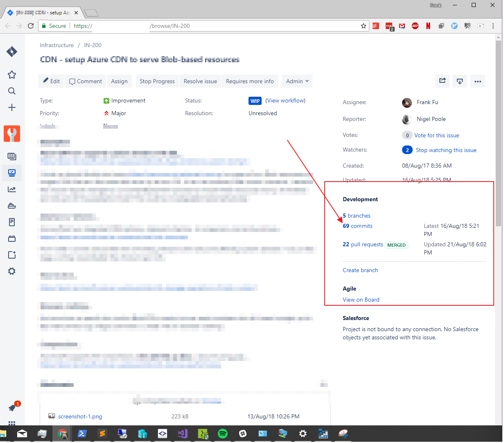This screenshot has width=504, height=443.
Task: Open Mail app from the taskbar
Action: [22, 434]
